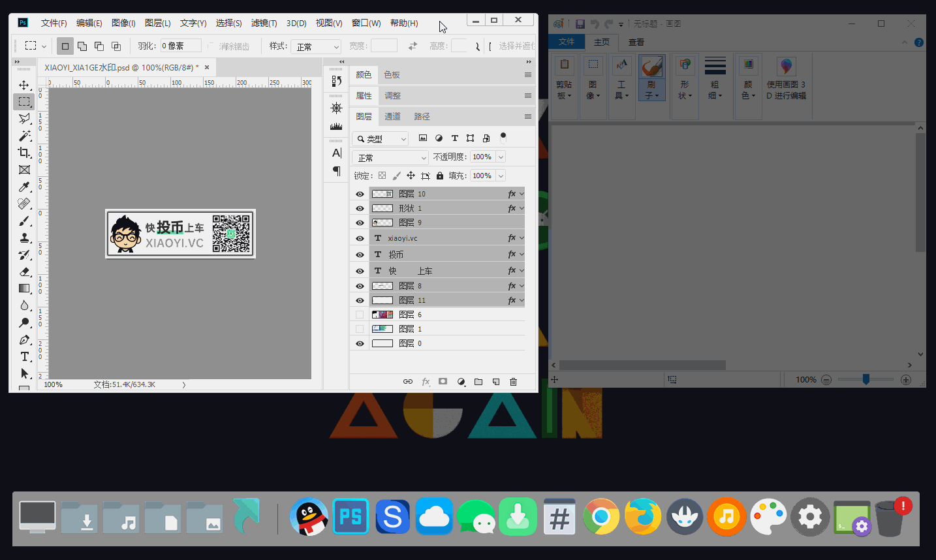
Task: Select the Clone Stamp tool
Action: click(x=24, y=238)
